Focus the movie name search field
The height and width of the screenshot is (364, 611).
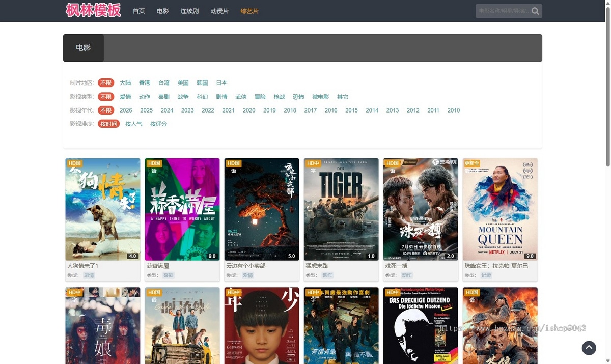503,11
